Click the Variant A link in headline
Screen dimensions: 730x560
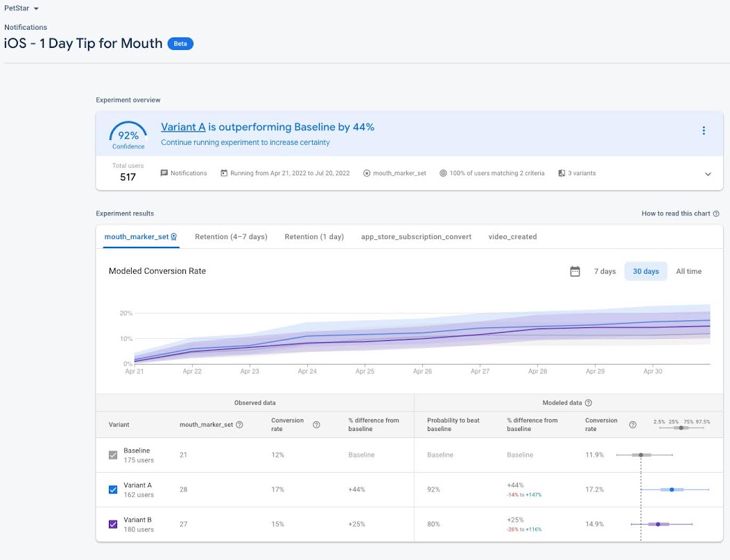pos(183,127)
